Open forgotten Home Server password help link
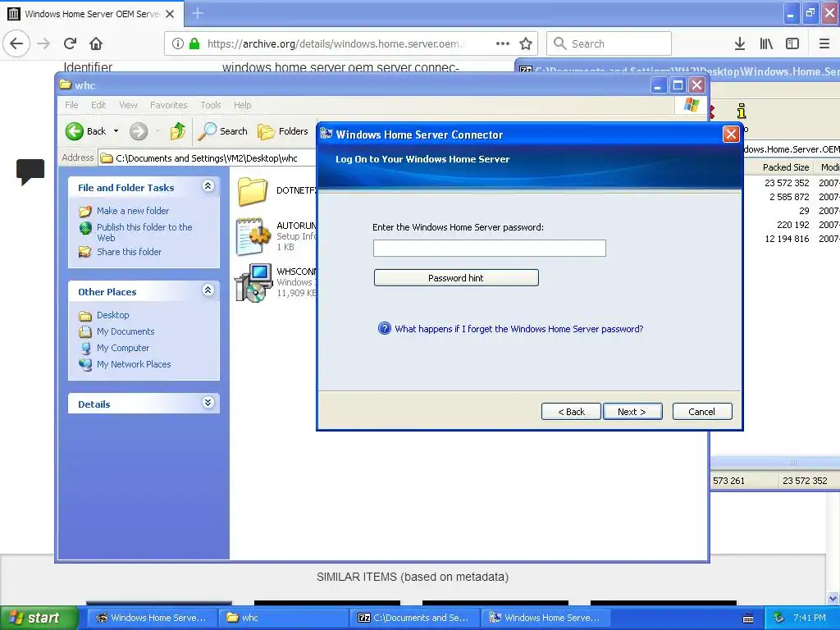The height and width of the screenshot is (630, 840). click(x=518, y=329)
